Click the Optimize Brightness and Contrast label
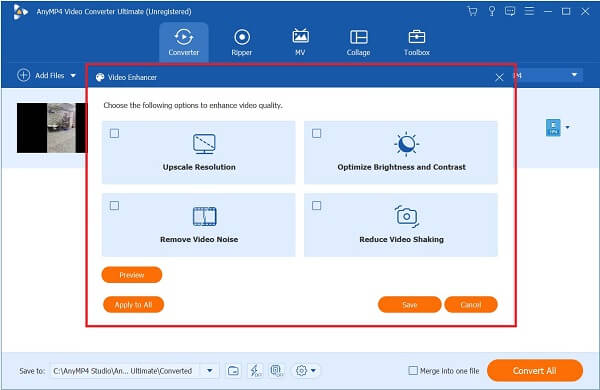Screen dimensions: 600x390 [401, 167]
